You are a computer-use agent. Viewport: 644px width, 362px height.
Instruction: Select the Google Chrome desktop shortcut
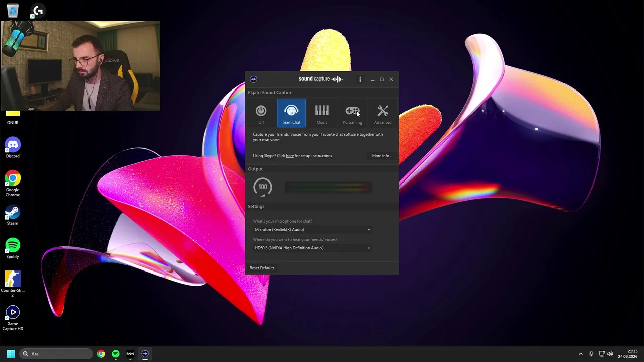tap(13, 184)
